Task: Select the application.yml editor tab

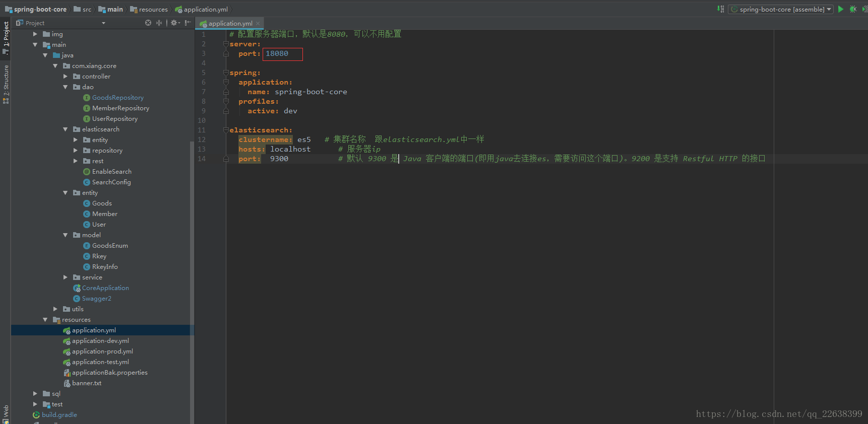Action: click(230, 23)
